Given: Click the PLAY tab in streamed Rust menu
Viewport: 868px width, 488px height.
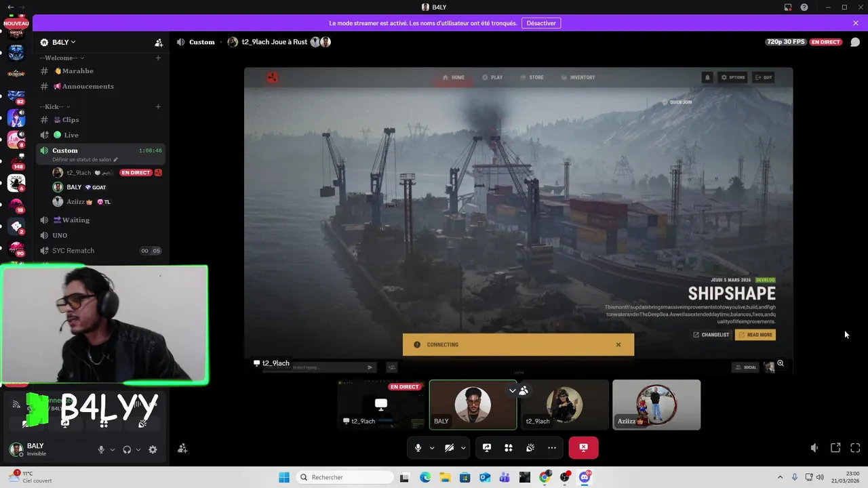Looking at the screenshot, I should 492,77.
